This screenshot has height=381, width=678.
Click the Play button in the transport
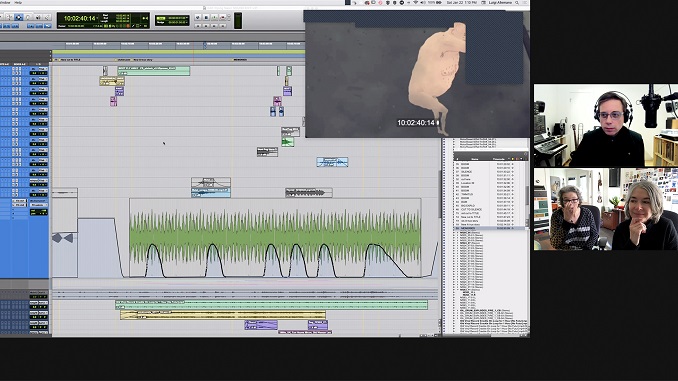[x=214, y=17]
